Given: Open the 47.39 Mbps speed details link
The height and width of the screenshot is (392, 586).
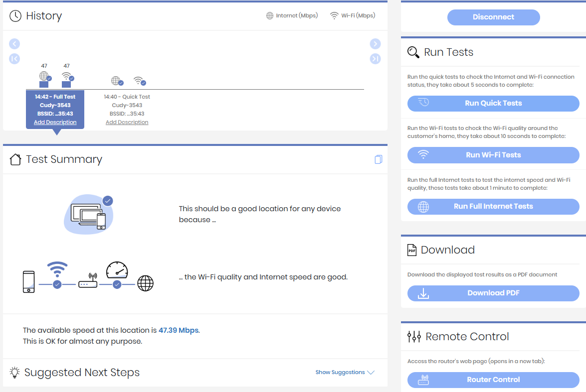Looking at the screenshot, I should (x=178, y=330).
